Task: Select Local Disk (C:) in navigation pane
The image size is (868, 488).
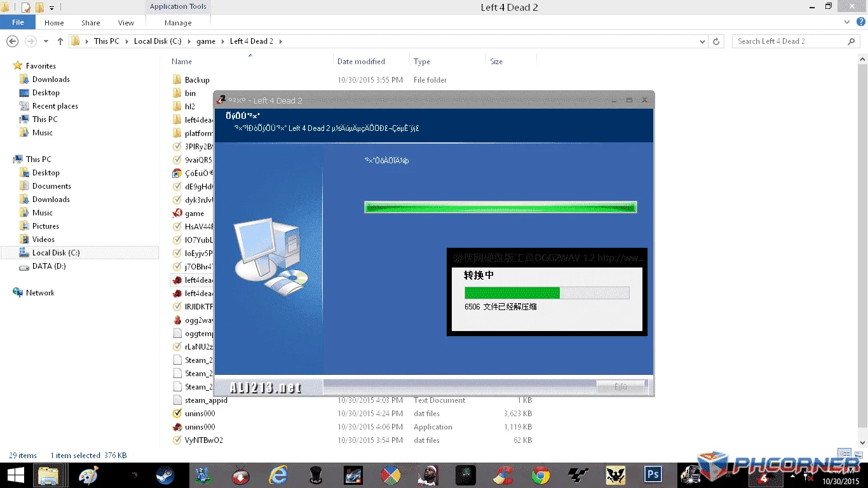Action: click(x=56, y=253)
